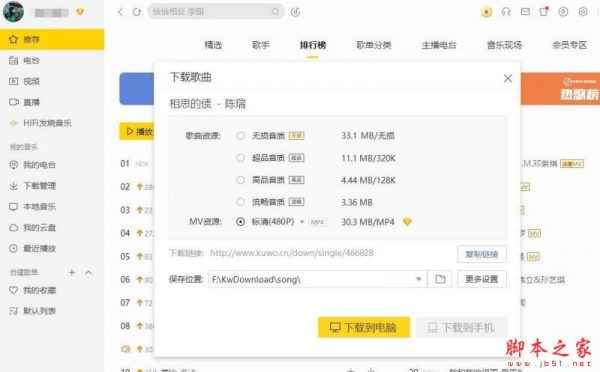
Task: Collapse the 自建歌单 section chevron
Action: point(88,272)
